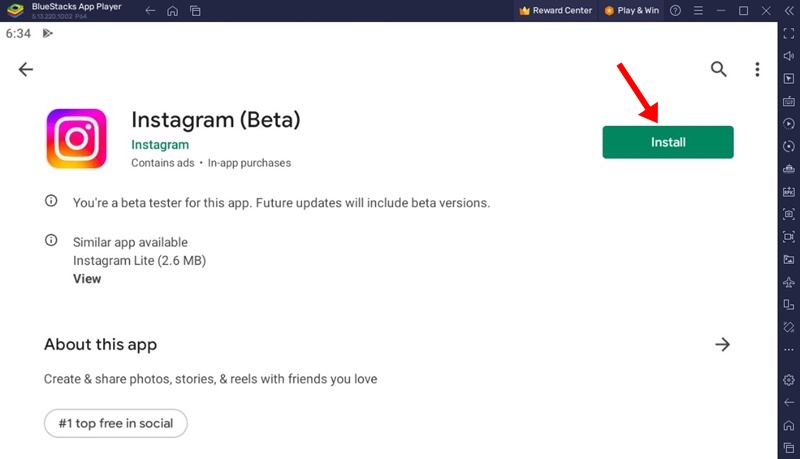The height and width of the screenshot is (459, 800).
Task: Install an APK via sidebar APK icon
Action: [789, 192]
